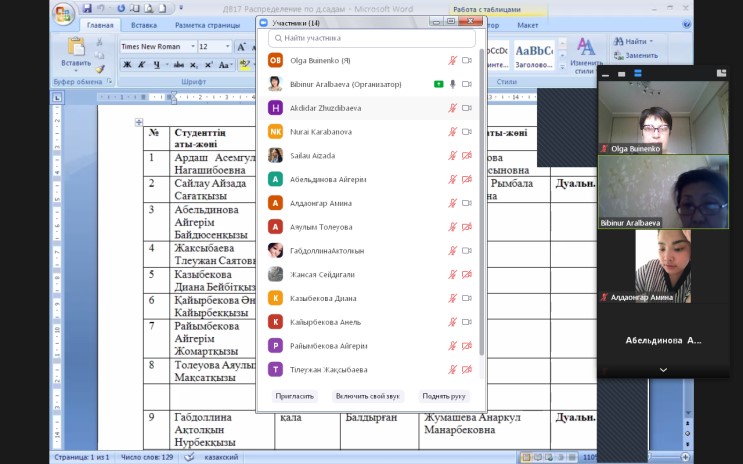Click the казахский language indicator in status bar

(x=221, y=457)
